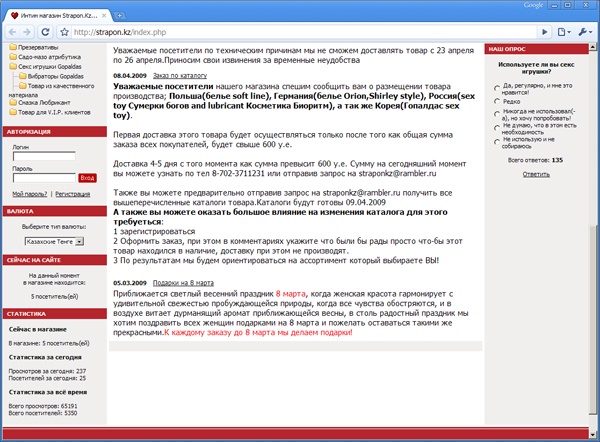Open the Казахские Тенге currency dropdown
Image resolution: width=600 pixels, height=442 pixels.
[54, 241]
